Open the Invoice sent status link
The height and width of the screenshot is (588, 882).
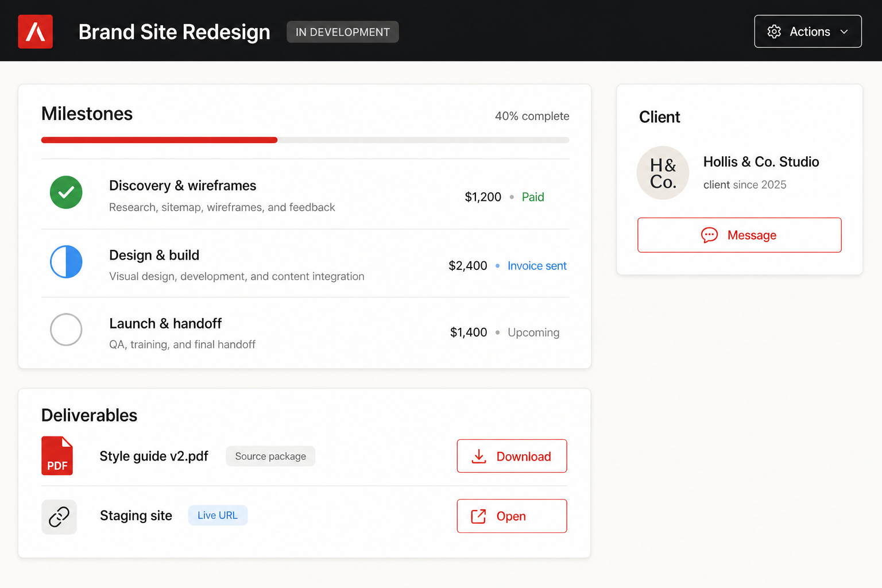coord(537,266)
